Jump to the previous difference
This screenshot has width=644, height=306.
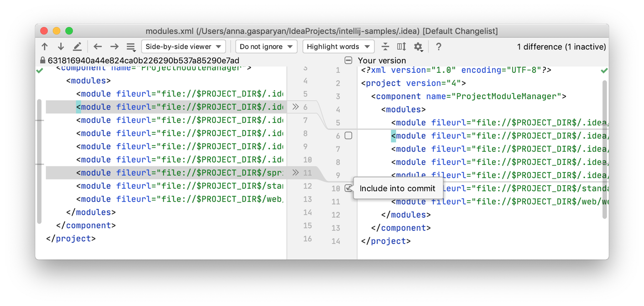tap(44, 46)
